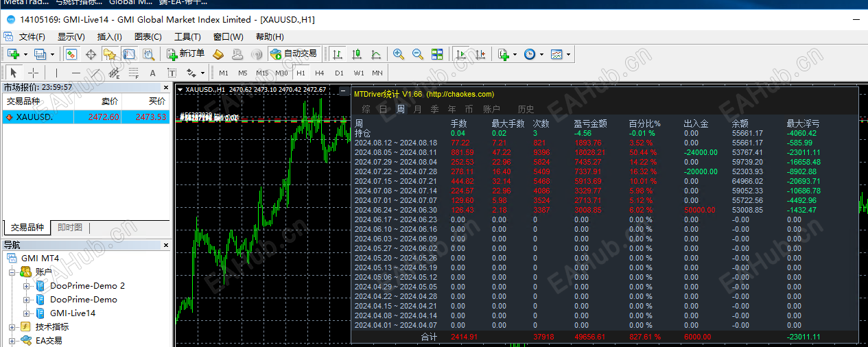Expand the 技术指标 tree node
The image size is (868, 347).
[x=12, y=327]
